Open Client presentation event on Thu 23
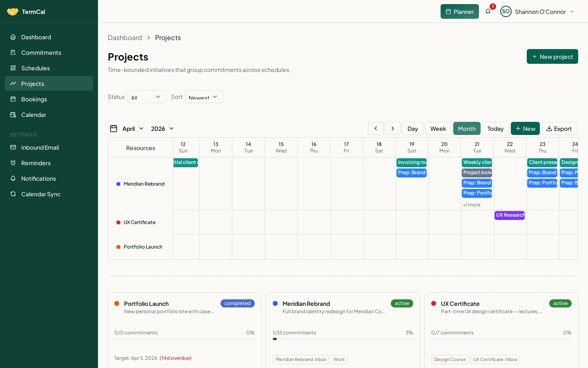The width and height of the screenshot is (588, 368). tap(542, 162)
